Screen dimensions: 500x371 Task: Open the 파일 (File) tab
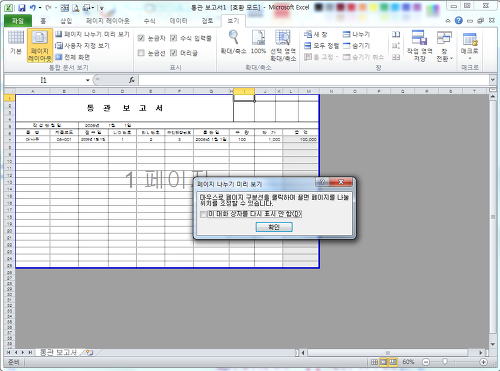pos(18,21)
